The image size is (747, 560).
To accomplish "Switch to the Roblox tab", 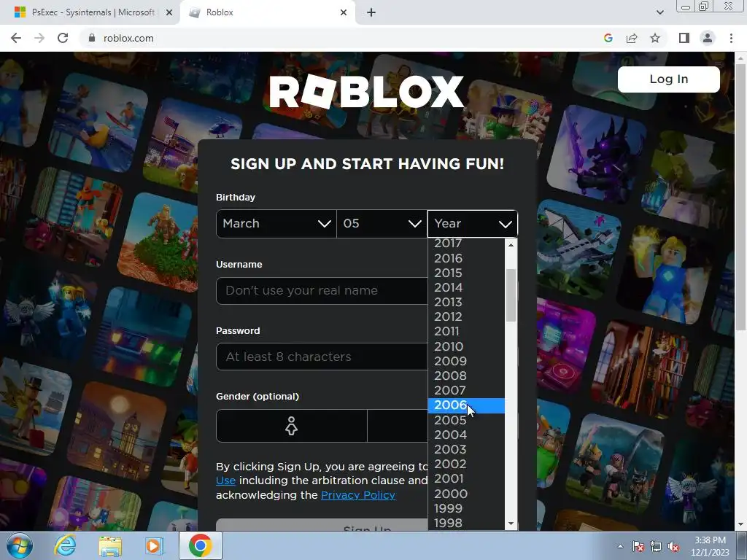I will (267, 12).
